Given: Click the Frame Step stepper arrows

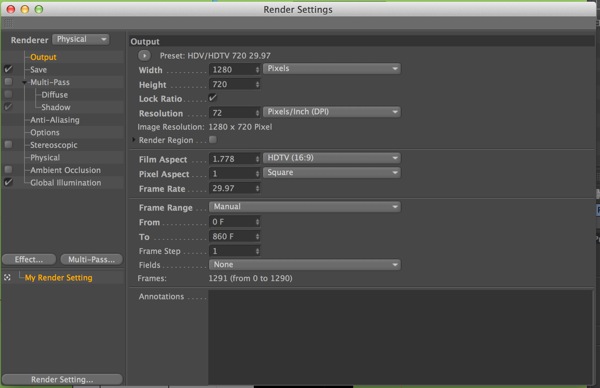Looking at the screenshot, I should [257, 251].
